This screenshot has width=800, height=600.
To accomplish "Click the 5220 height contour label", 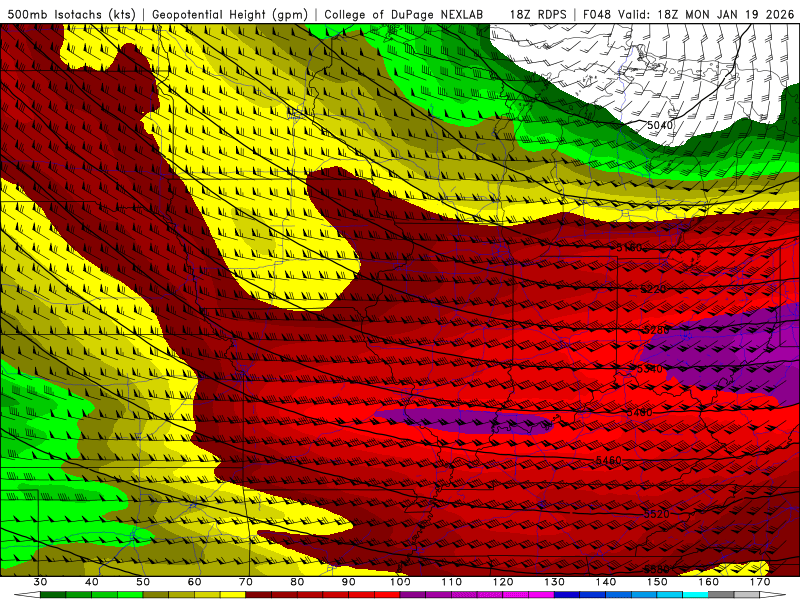I will point(653,290).
